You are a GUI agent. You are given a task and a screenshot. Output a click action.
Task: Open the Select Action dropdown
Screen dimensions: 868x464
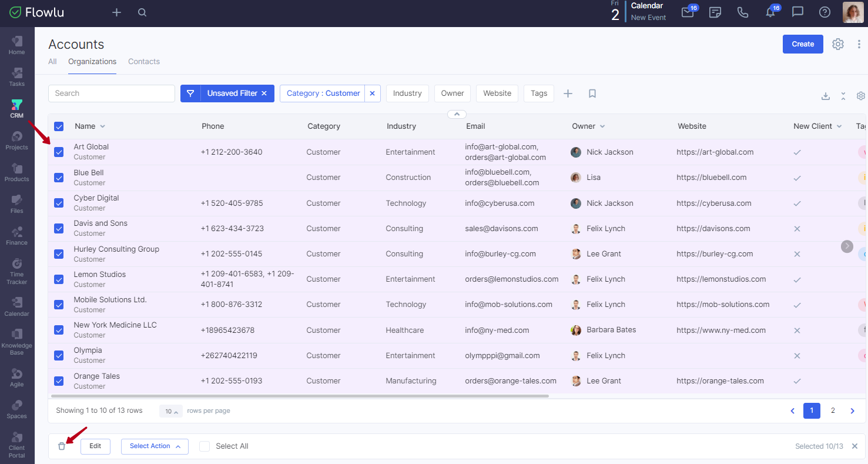(155, 446)
